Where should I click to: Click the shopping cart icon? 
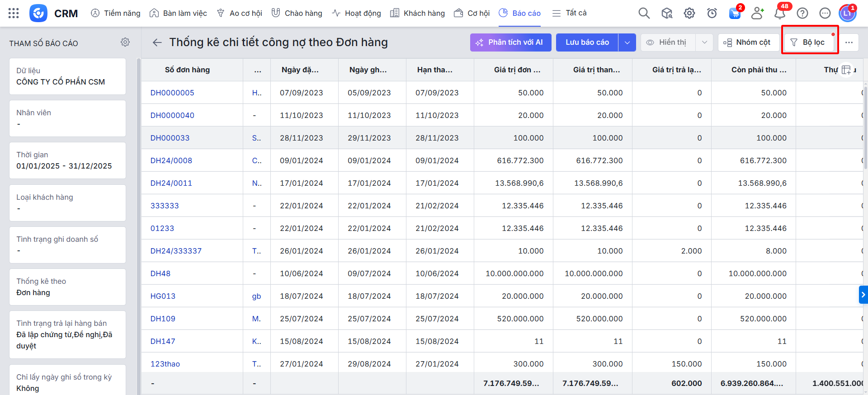point(735,13)
